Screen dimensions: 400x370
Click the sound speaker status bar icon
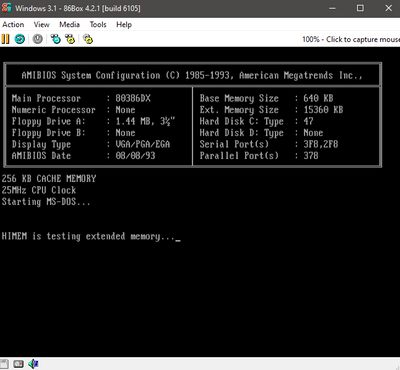33,364
